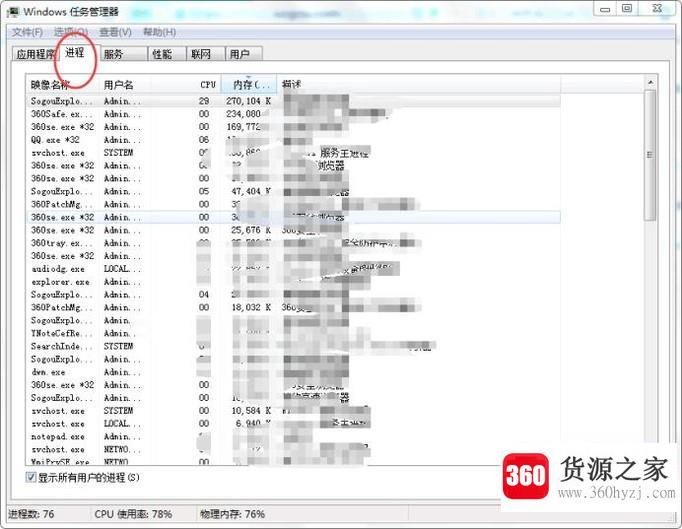Select the notepad.exe process row
Screen dimensions: 682x529
tap(294, 436)
